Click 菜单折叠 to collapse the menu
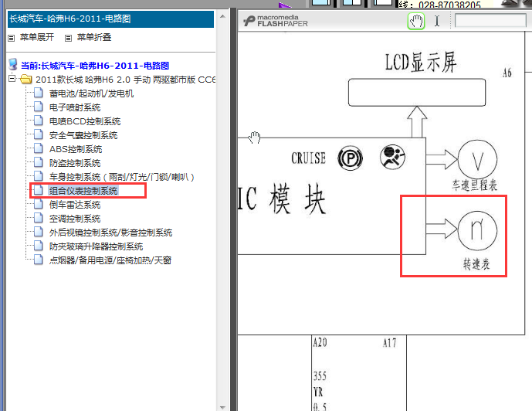This screenshot has width=532, height=411. (x=94, y=37)
